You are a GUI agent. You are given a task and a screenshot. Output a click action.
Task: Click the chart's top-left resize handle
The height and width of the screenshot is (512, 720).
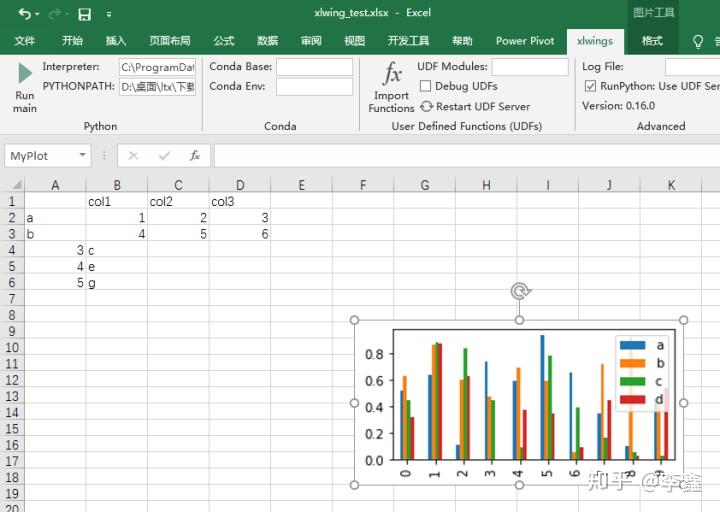354,320
